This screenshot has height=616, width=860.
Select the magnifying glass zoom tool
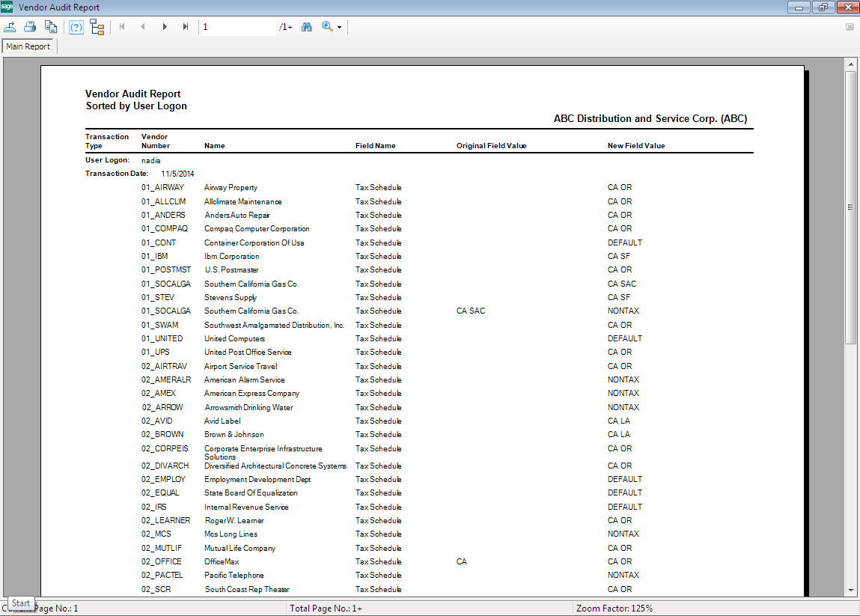coord(326,27)
